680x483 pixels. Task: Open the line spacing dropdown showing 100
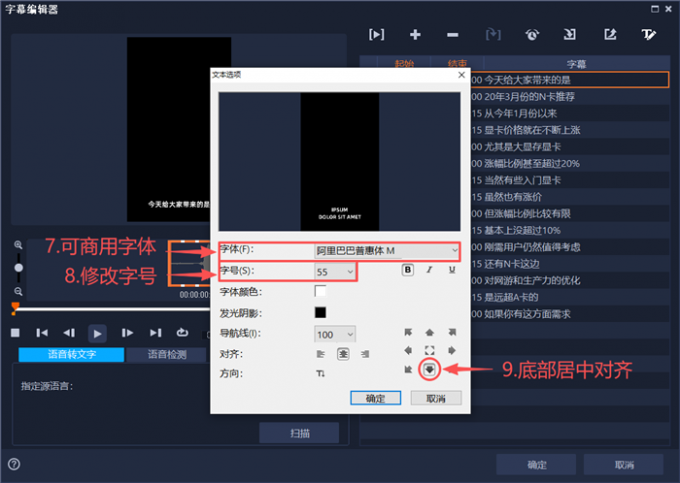[335, 334]
